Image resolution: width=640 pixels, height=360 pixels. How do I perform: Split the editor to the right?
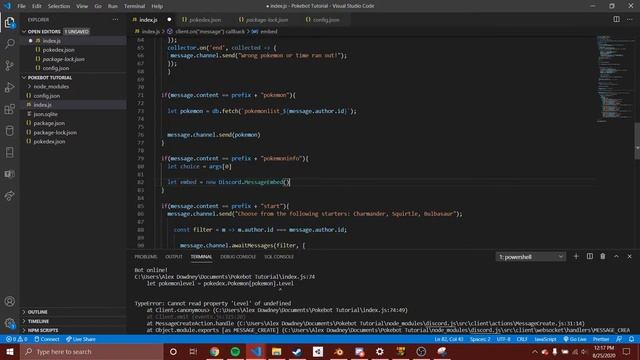tap(616, 19)
